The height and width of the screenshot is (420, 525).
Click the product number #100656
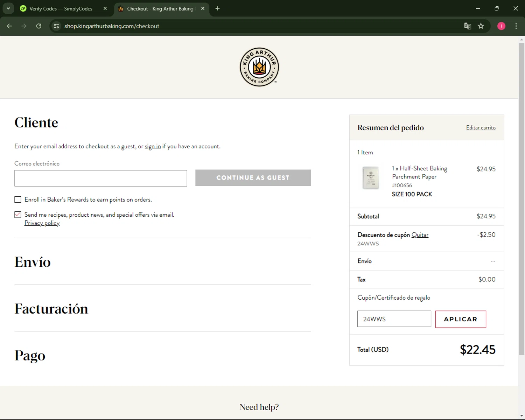pyautogui.click(x=402, y=185)
